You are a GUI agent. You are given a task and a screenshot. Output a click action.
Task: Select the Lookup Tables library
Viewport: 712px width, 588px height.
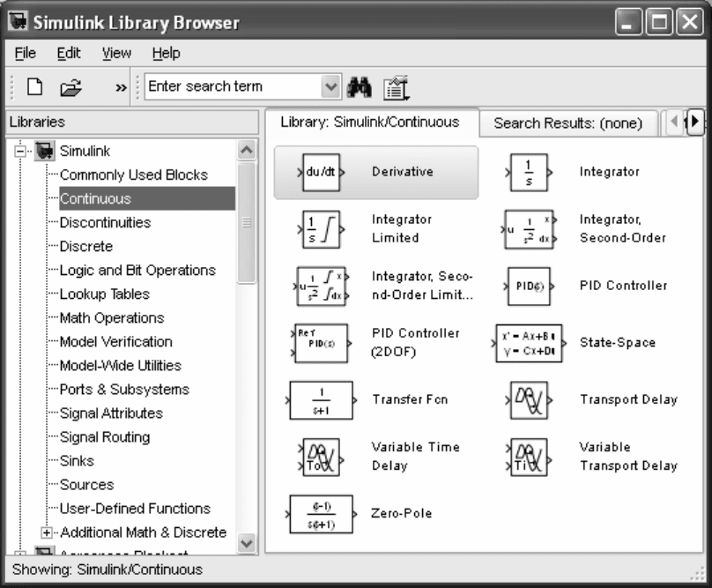click(105, 294)
